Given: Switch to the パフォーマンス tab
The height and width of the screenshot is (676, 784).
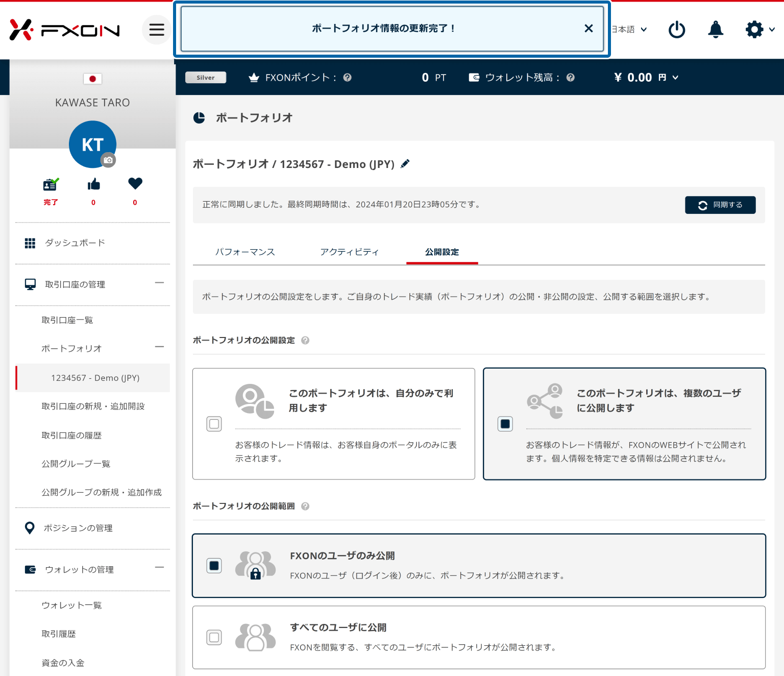Looking at the screenshot, I should coord(245,252).
